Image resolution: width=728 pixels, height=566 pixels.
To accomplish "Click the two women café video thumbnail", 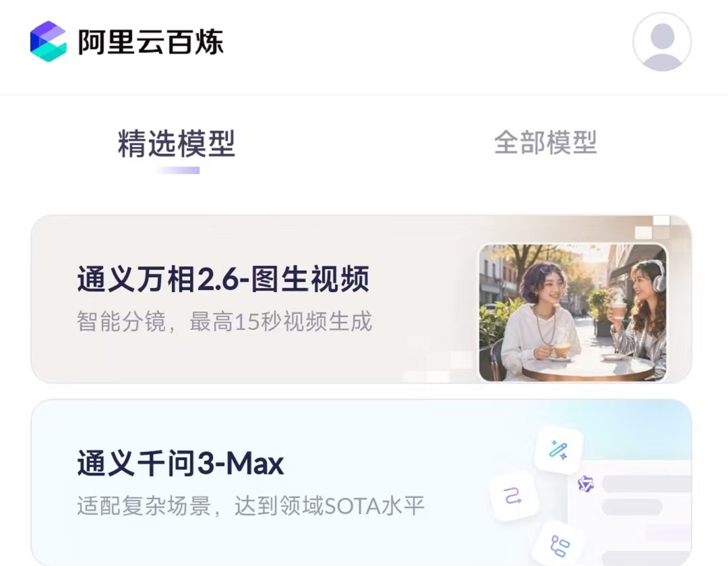I will pos(573,312).
